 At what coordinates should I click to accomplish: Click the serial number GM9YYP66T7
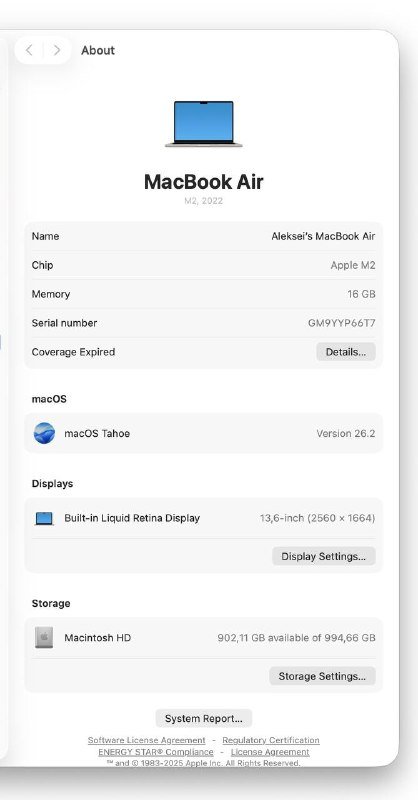341,323
